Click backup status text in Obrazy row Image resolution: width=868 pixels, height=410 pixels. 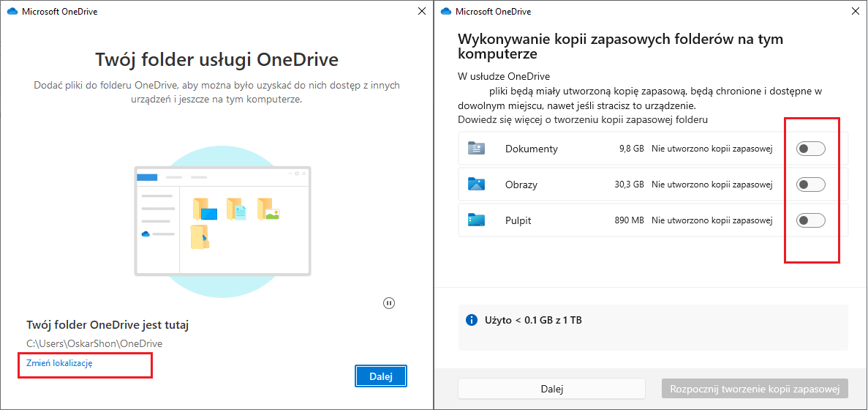712,185
